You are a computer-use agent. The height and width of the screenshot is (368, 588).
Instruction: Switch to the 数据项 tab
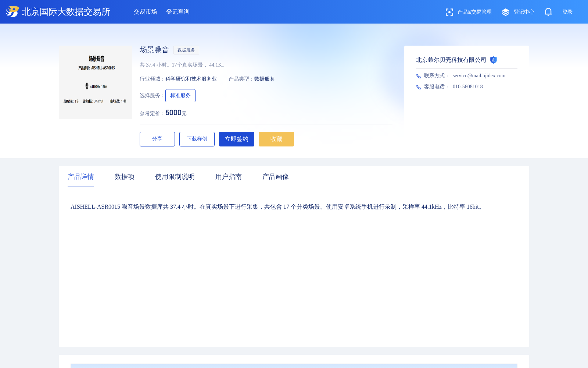(x=125, y=177)
